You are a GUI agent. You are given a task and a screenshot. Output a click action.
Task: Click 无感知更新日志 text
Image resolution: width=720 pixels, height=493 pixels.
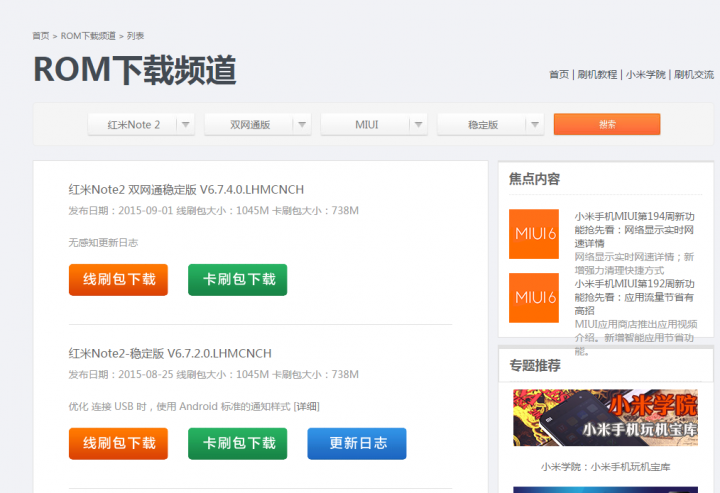[x=103, y=242]
